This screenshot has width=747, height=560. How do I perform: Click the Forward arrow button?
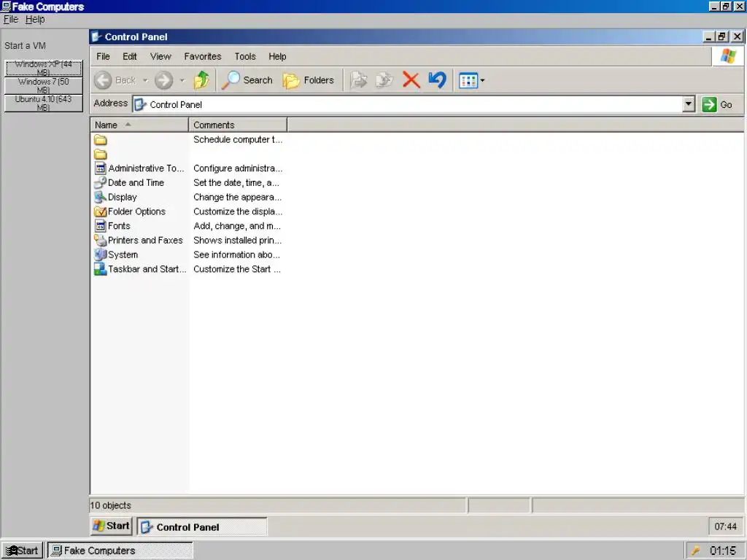(x=163, y=80)
